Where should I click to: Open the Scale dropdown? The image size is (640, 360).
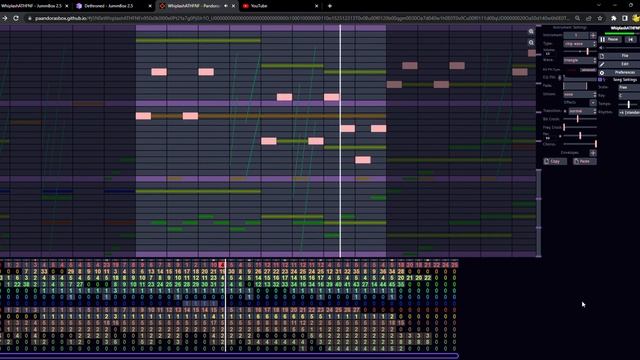tap(629, 87)
